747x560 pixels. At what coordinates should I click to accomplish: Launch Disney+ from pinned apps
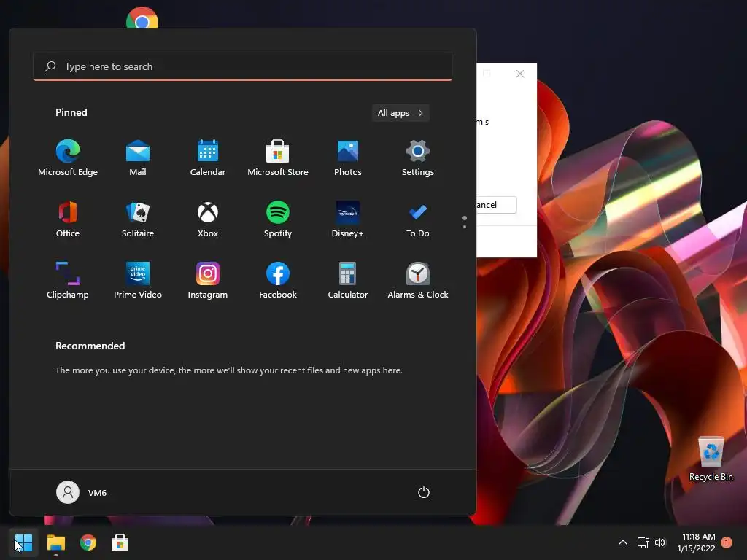pos(348,219)
